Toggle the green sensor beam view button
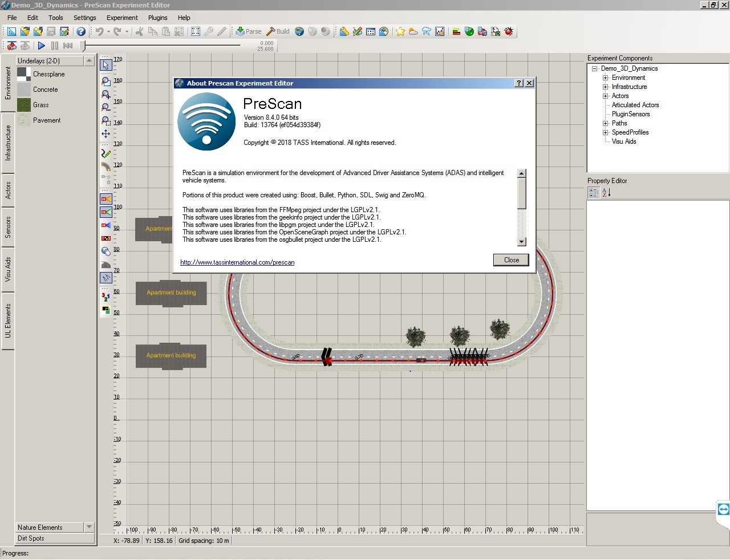Image resolution: width=730 pixels, height=560 pixels. pos(106,212)
